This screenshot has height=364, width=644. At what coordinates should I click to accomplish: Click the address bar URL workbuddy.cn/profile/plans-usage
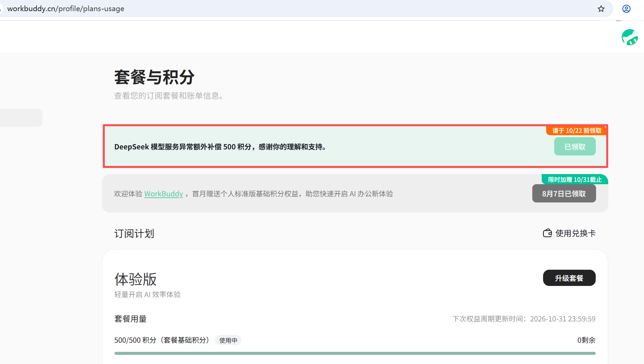66,9
